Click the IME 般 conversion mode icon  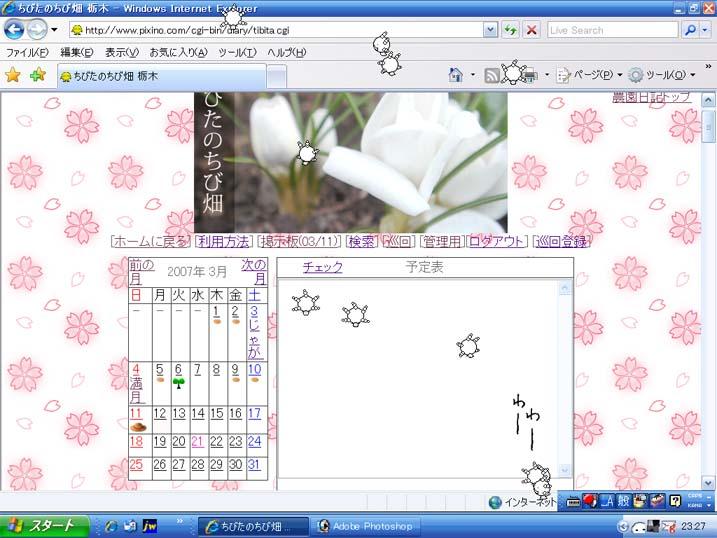[x=624, y=501]
